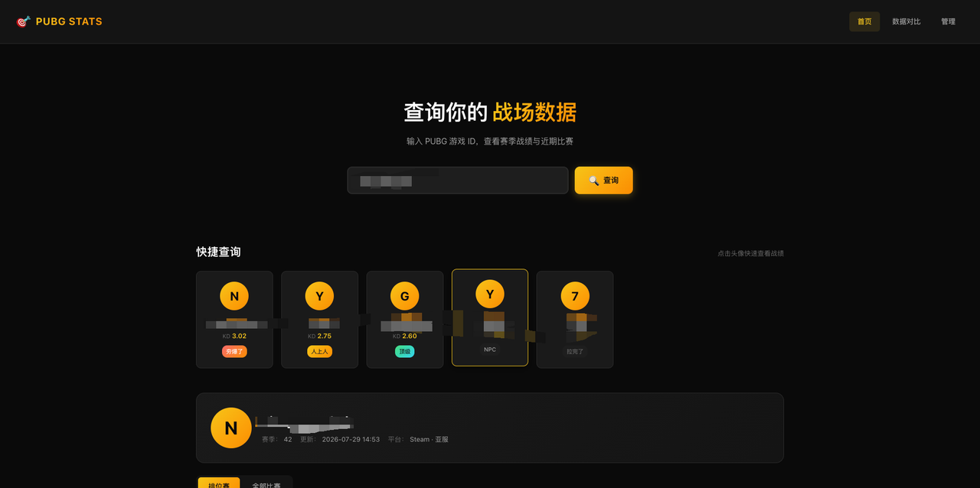Click the PUBG STATS title text
This screenshot has height=488, width=980.
coord(69,21)
